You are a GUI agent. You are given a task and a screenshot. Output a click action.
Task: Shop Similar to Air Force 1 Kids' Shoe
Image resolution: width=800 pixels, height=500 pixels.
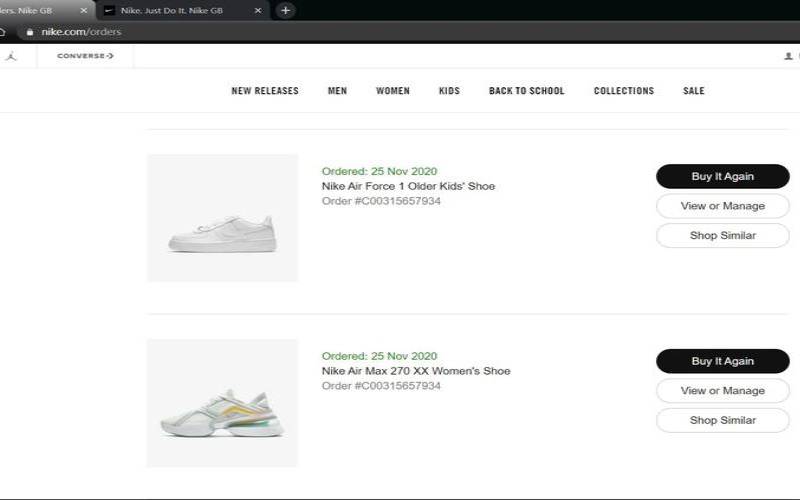coord(722,236)
